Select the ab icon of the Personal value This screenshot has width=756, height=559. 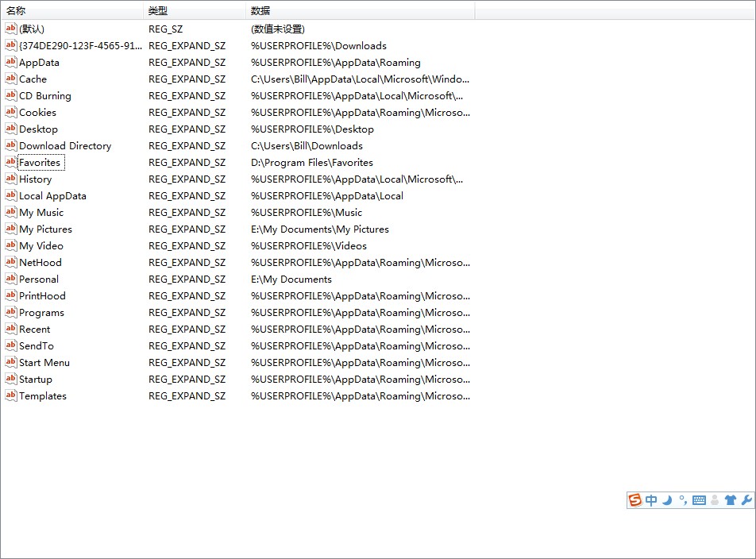(x=10, y=279)
